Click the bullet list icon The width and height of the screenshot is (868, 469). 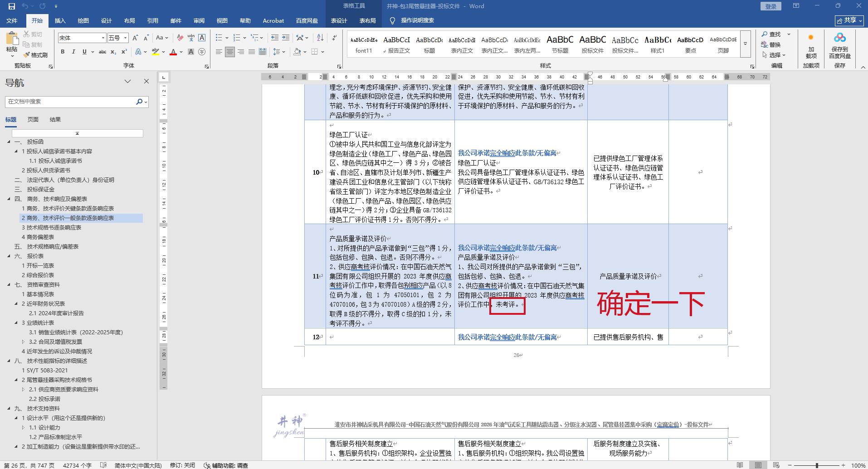point(219,38)
